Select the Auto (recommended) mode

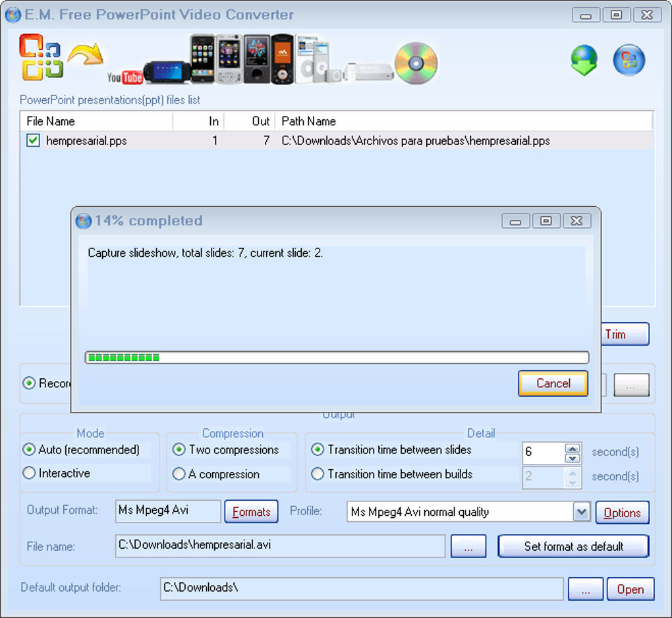(x=29, y=449)
